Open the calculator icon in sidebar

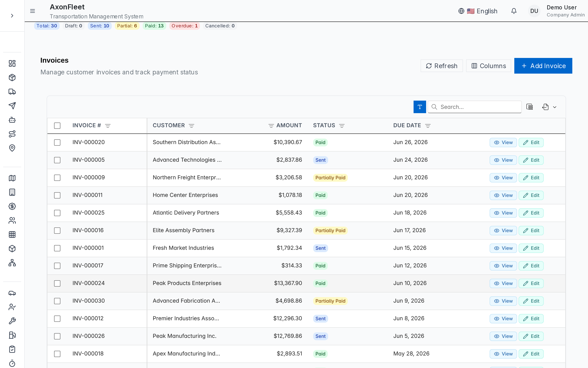(x=12, y=192)
